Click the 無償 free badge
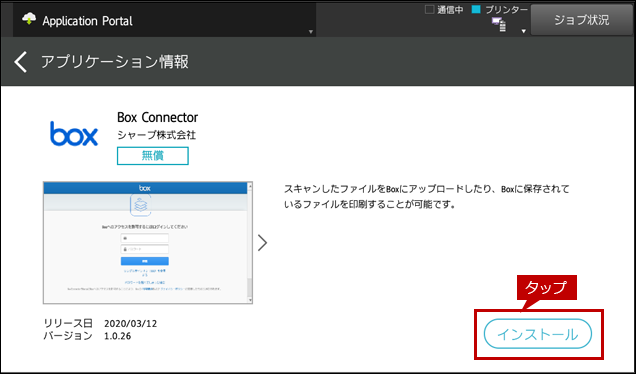Viewport: 636px width, 374px height. [x=153, y=156]
